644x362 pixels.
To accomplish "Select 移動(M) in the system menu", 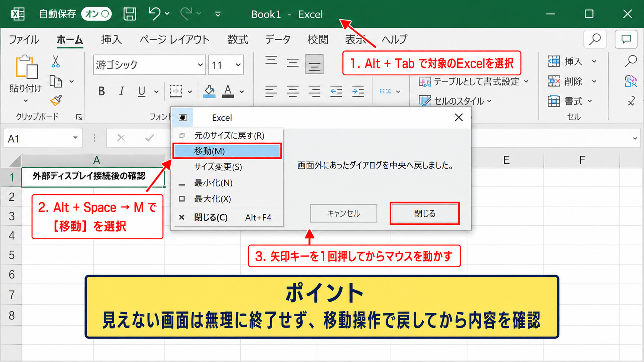I will pos(227,151).
